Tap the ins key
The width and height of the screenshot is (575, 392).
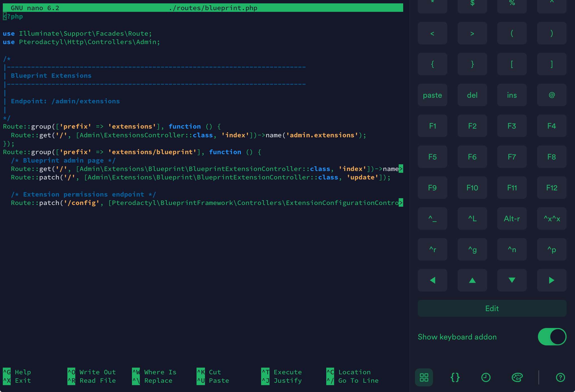click(x=512, y=95)
